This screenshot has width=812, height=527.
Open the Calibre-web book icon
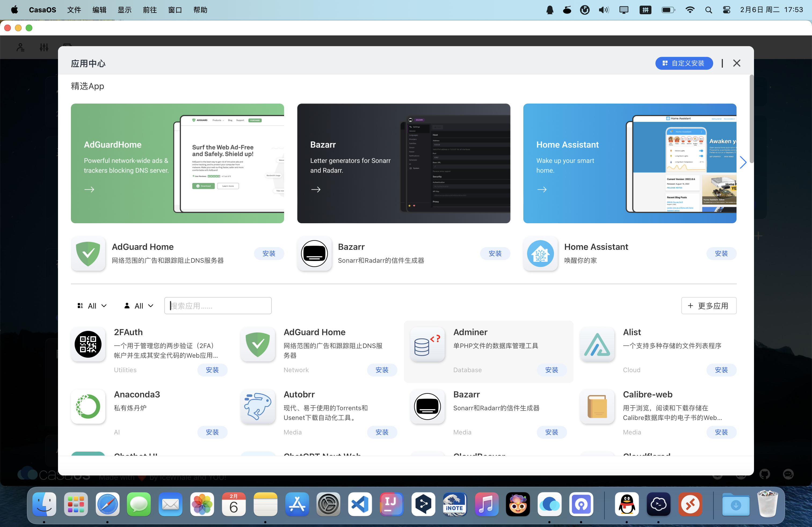tap(597, 406)
